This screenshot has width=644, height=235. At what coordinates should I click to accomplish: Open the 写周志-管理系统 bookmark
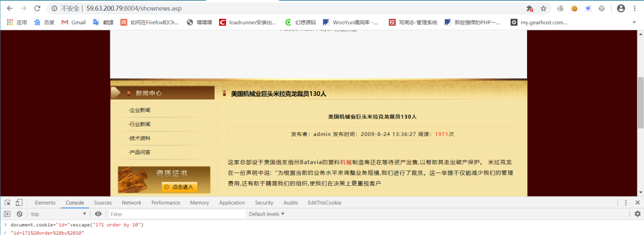(413, 22)
